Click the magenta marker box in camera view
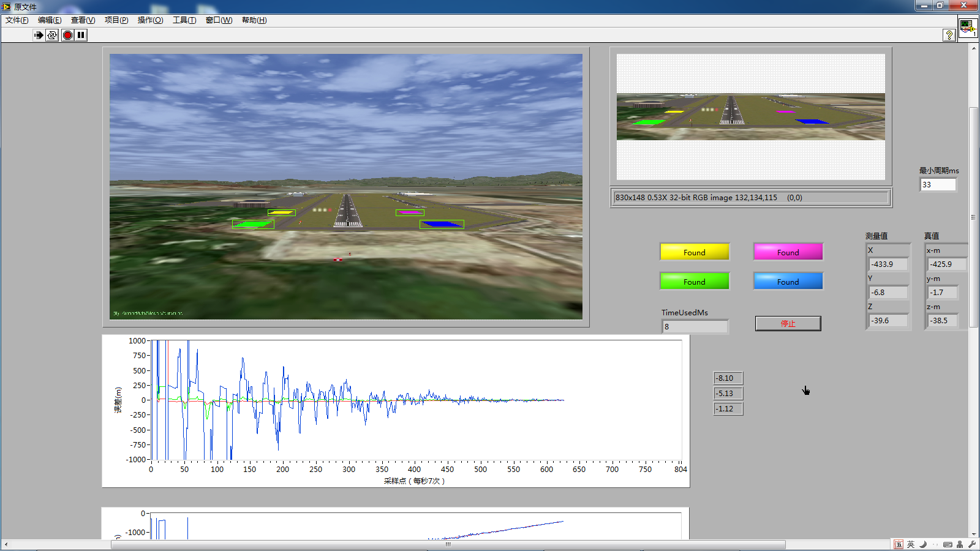Image resolution: width=980 pixels, height=551 pixels. tap(410, 212)
